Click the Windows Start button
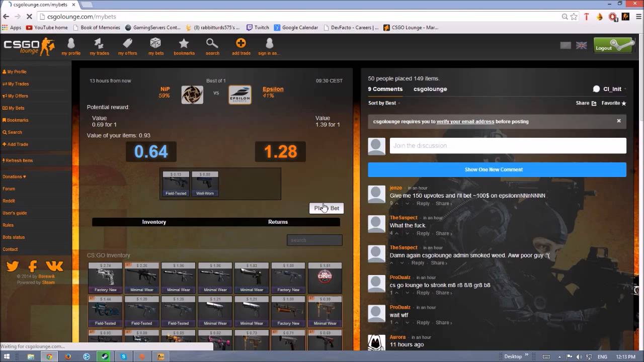644x362 pixels. pos(7,356)
